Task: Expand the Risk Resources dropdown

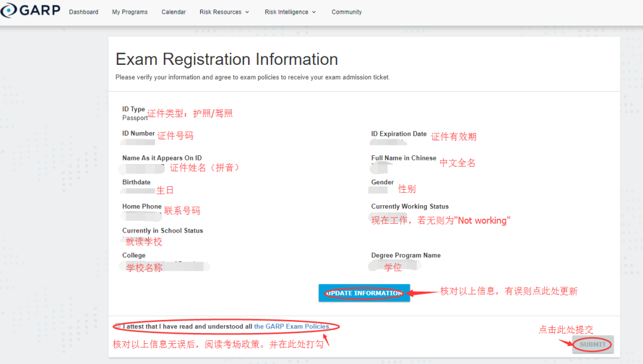Action: tap(224, 12)
